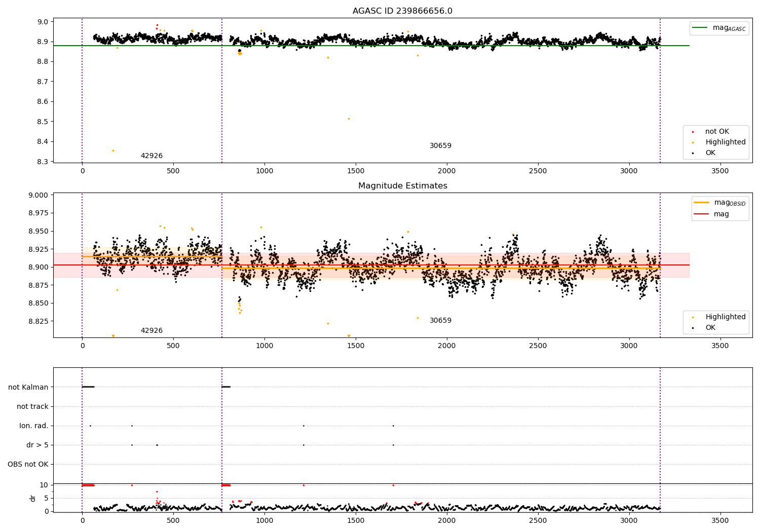Click the 9.000 tick on middle plot

[x=39, y=195]
